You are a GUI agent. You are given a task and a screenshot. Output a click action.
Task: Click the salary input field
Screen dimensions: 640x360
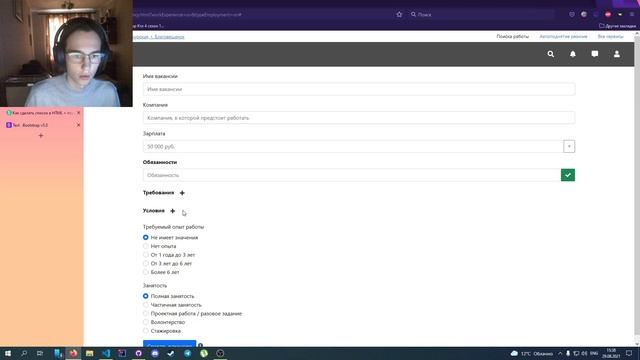tap(353, 147)
